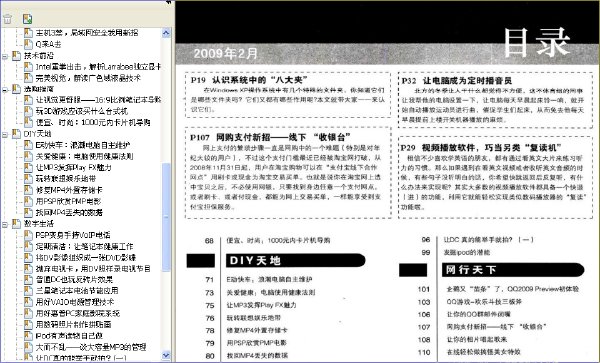Image resolution: width=600 pixels, height=363 pixels.
Task: Click bookmark icon beside iPod有声读物自己做
Action: 28,336
